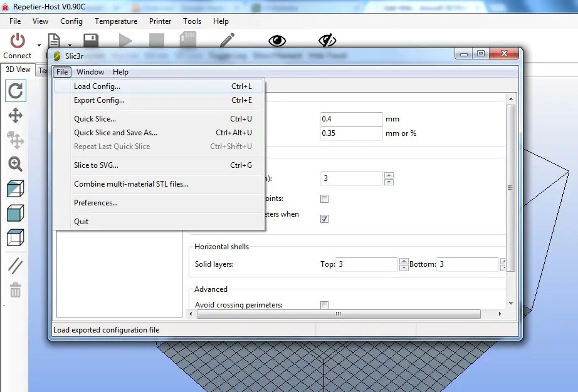578x392 pixels.
Task: Select the Zoom magnifier tool
Action: click(16, 164)
